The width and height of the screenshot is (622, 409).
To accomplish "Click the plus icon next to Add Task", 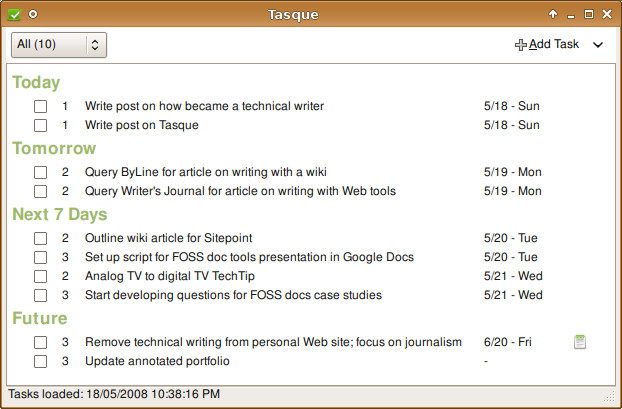I will (x=520, y=45).
